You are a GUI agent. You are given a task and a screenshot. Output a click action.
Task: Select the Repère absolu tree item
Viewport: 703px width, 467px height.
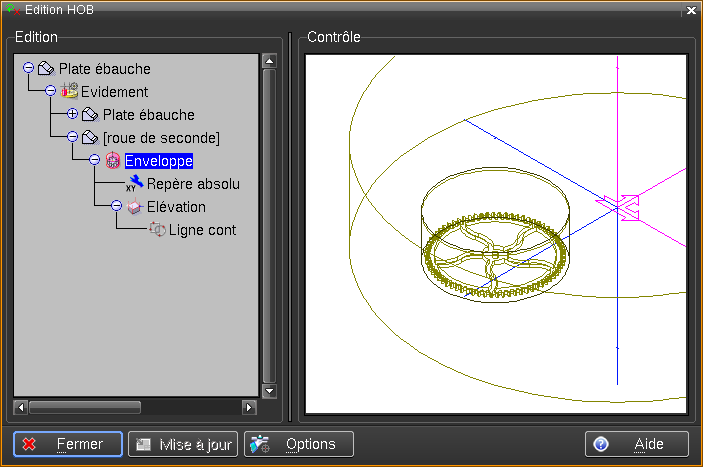pos(193,184)
